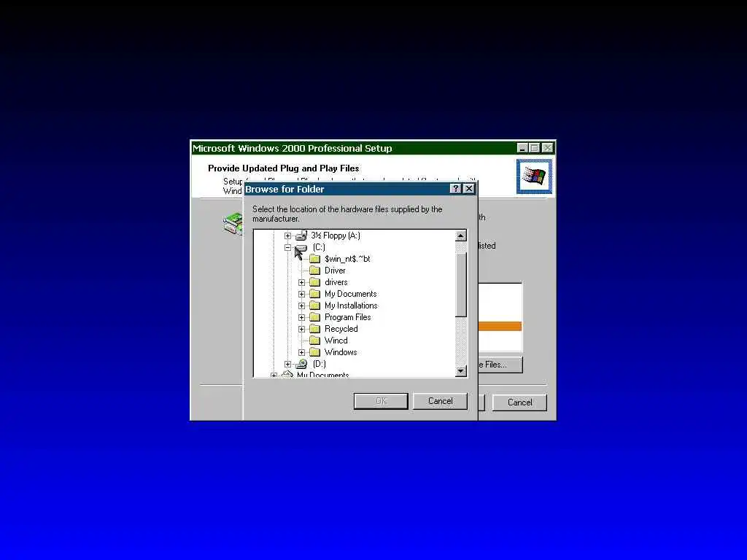Expand the Recycled folder node

click(301, 329)
